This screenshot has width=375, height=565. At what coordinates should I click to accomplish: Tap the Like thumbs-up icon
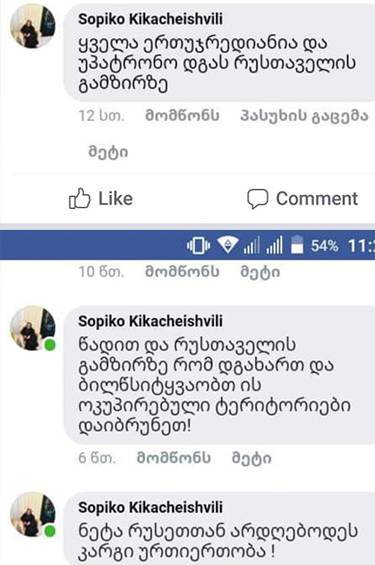80,198
